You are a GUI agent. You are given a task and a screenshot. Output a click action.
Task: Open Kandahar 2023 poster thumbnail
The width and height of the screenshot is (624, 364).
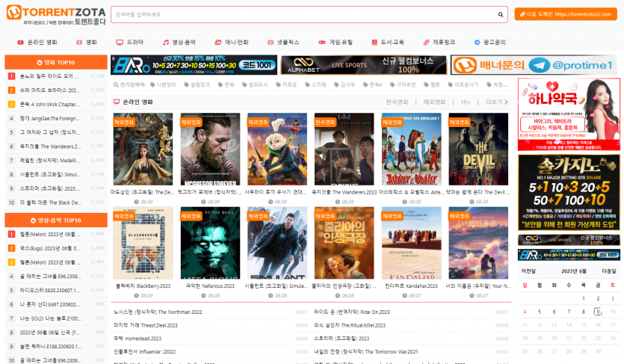point(411,243)
